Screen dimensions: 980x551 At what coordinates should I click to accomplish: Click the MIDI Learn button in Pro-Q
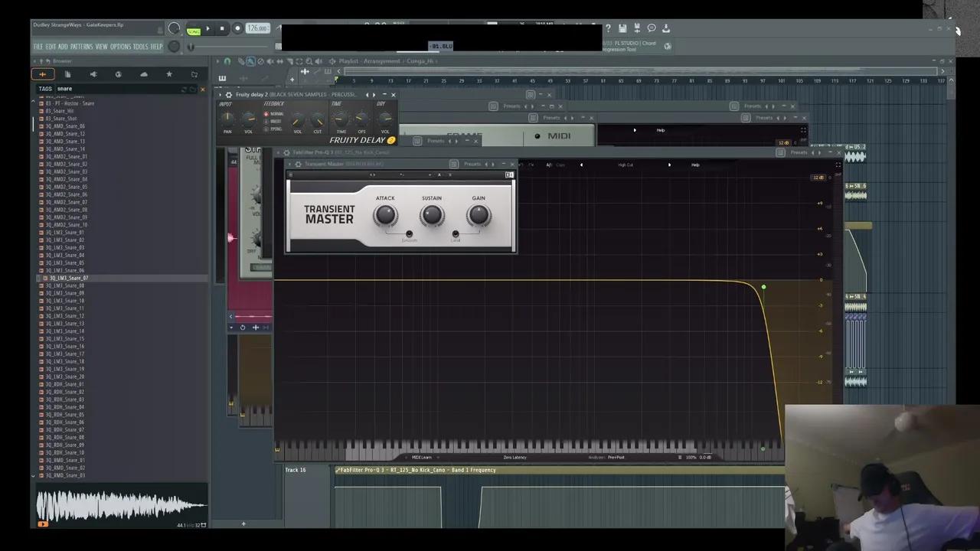[421, 458]
